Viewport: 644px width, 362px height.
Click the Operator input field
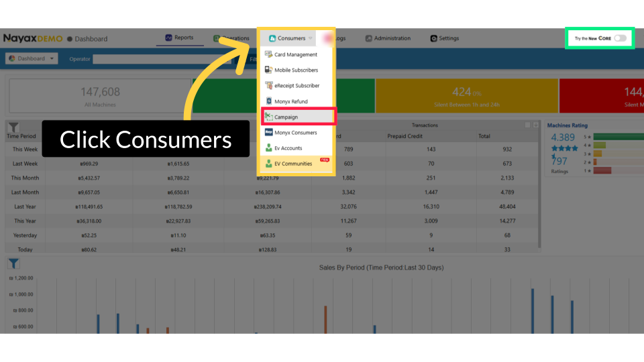pyautogui.click(x=162, y=59)
